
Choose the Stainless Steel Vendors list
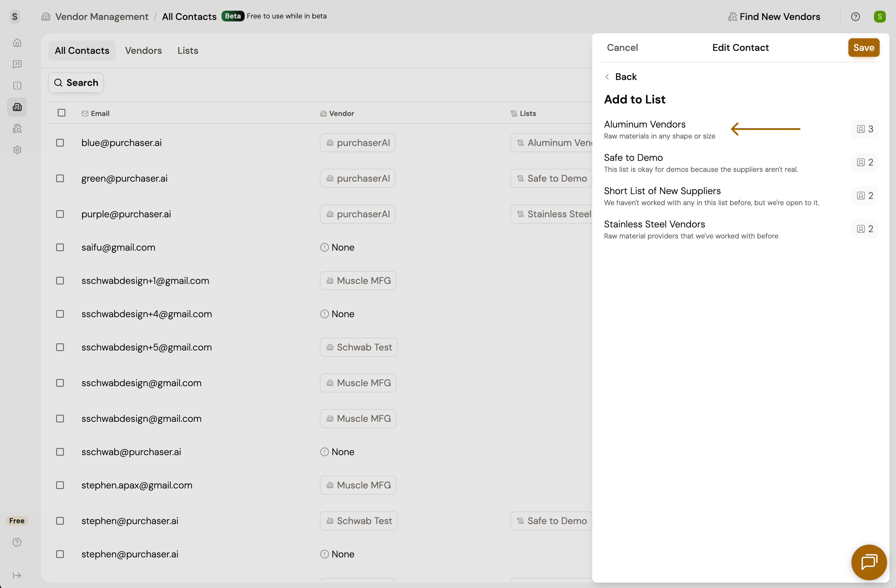(x=691, y=229)
